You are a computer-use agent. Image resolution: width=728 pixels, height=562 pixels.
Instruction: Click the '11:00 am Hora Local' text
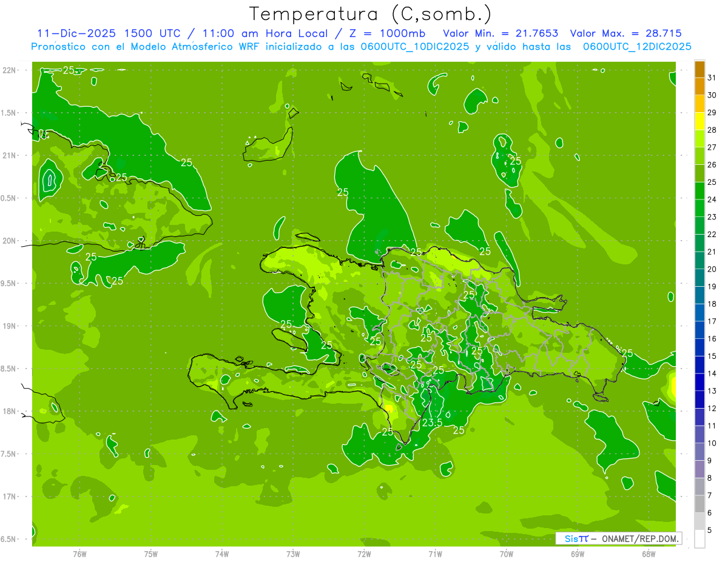point(264,33)
